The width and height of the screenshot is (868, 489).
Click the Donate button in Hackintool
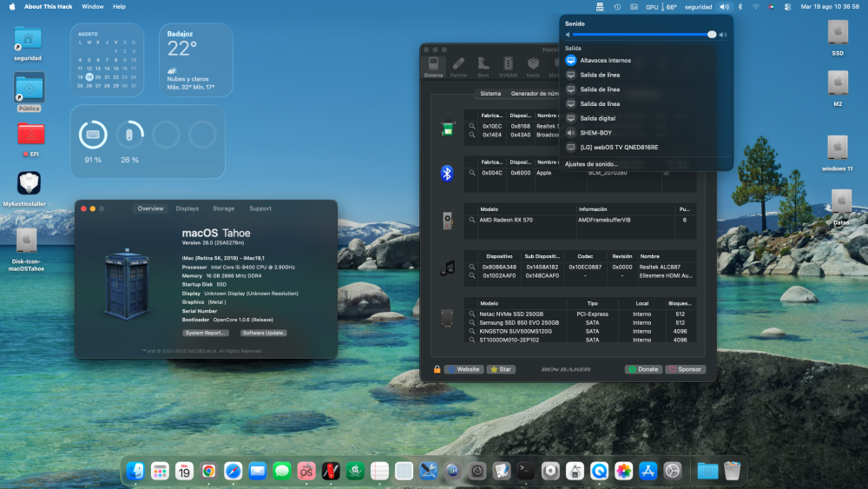(x=644, y=369)
